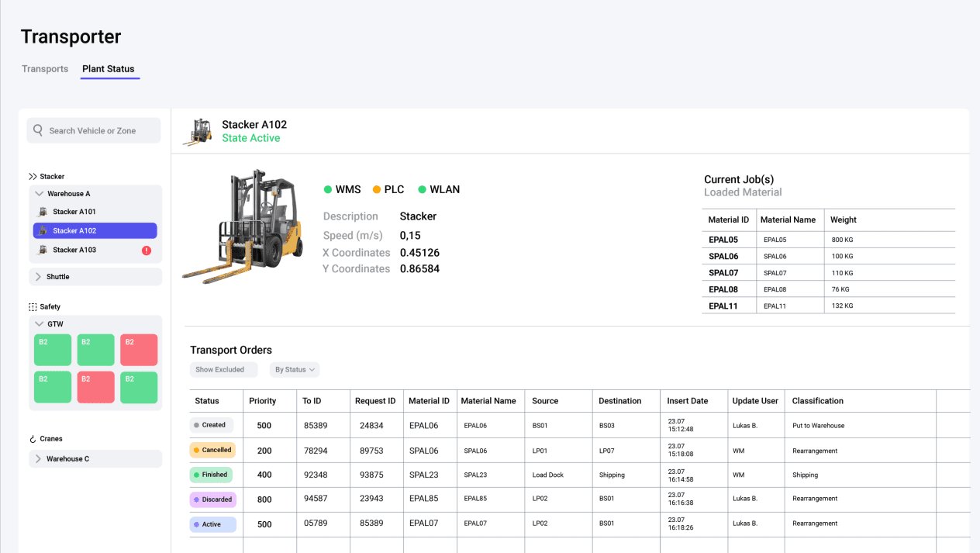Click the small forklift thumbnail in header
Image resolution: width=980 pixels, height=553 pixels.
(198, 132)
